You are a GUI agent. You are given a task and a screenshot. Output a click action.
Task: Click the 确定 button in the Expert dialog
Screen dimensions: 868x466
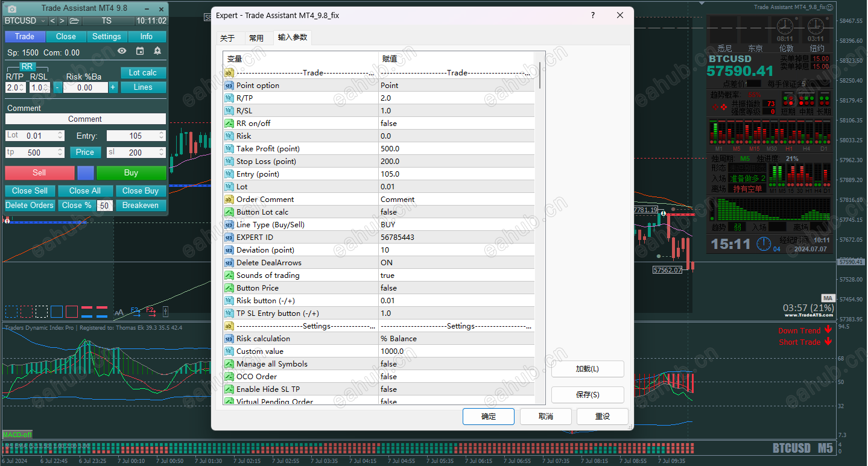pyautogui.click(x=489, y=417)
